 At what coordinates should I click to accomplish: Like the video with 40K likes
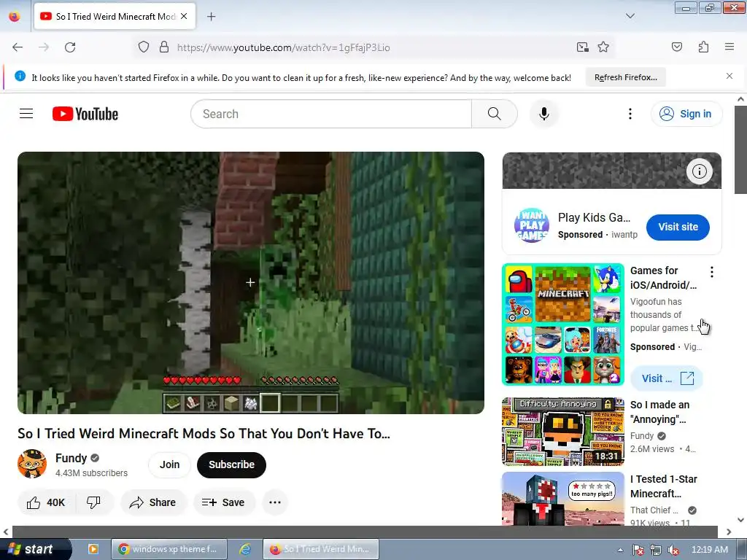click(x=46, y=502)
